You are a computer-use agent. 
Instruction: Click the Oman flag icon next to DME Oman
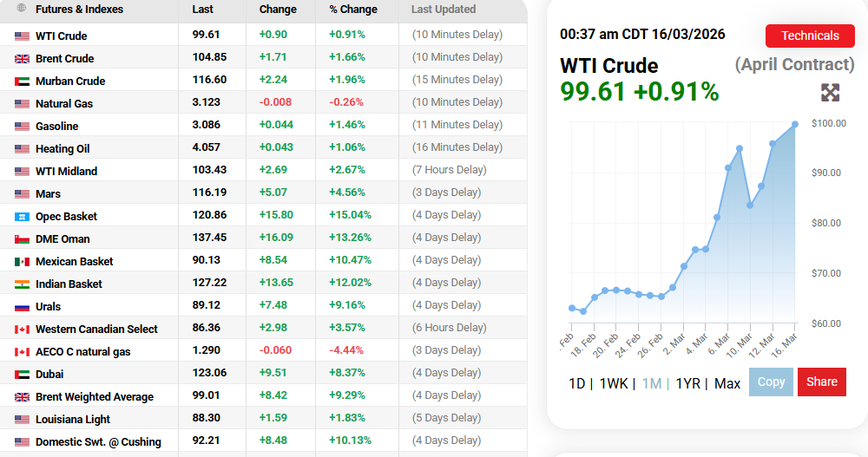pos(23,239)
